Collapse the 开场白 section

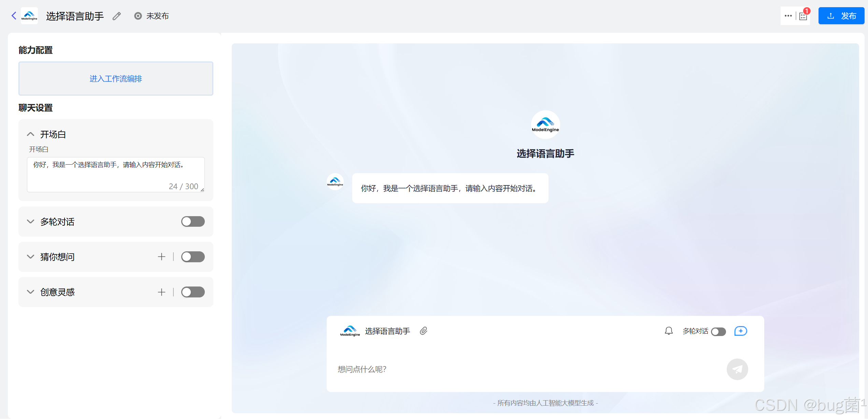coord(30,134)
